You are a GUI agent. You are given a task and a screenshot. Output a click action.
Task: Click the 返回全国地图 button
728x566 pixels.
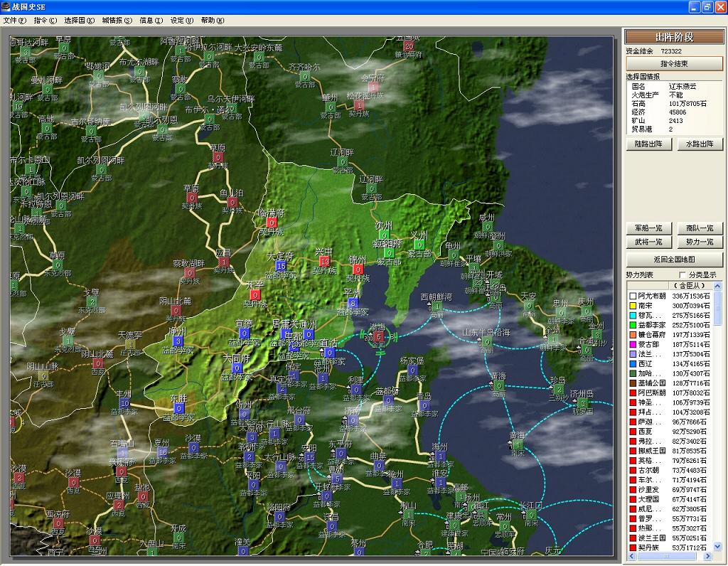click(x=674, y=260)
